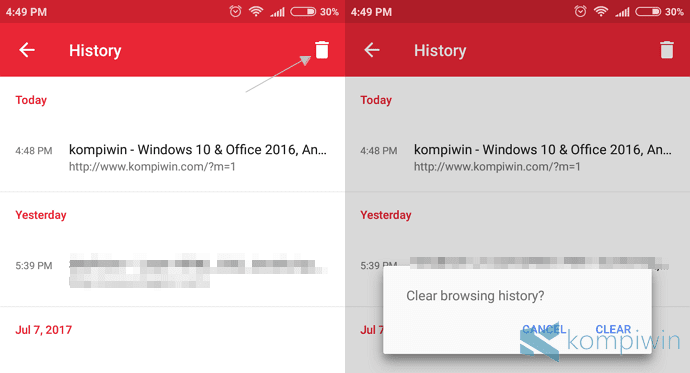Select the Today header in right screen
The image size is (690, 373).
coord(376,100)
